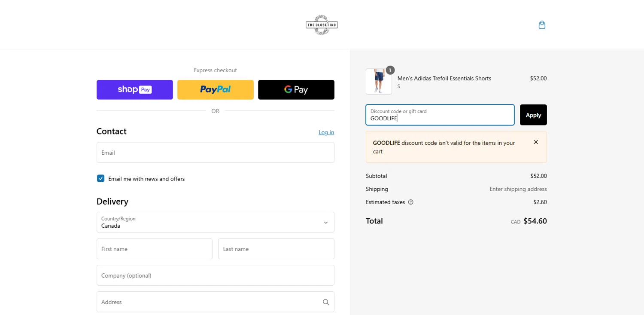This screenshot has height=315, width=644.
Task: Click the Express checkout heading
Action: (216, 70)
